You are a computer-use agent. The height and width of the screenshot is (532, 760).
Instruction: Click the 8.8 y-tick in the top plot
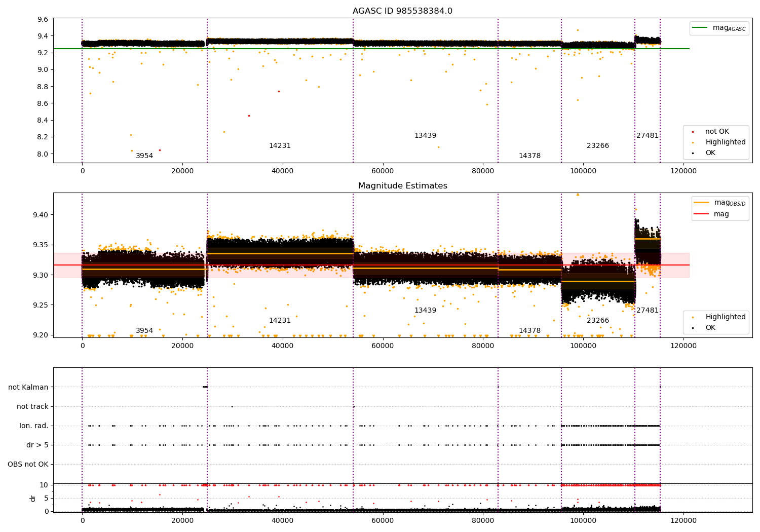point(43,87)
